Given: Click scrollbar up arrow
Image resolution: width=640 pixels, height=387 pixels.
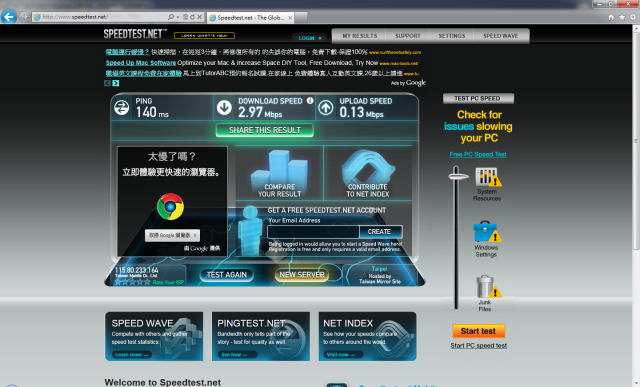Looking at the screenshot, I should [x=636, y=29].
